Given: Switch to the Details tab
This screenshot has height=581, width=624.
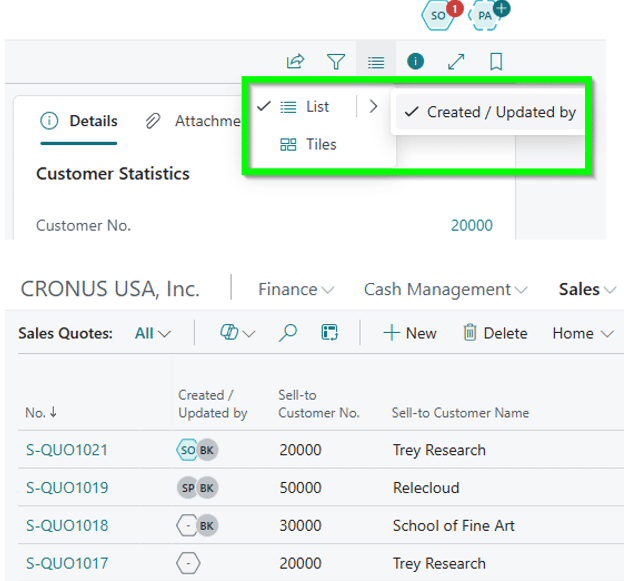Looking at the screenshot, I should 80,121.
